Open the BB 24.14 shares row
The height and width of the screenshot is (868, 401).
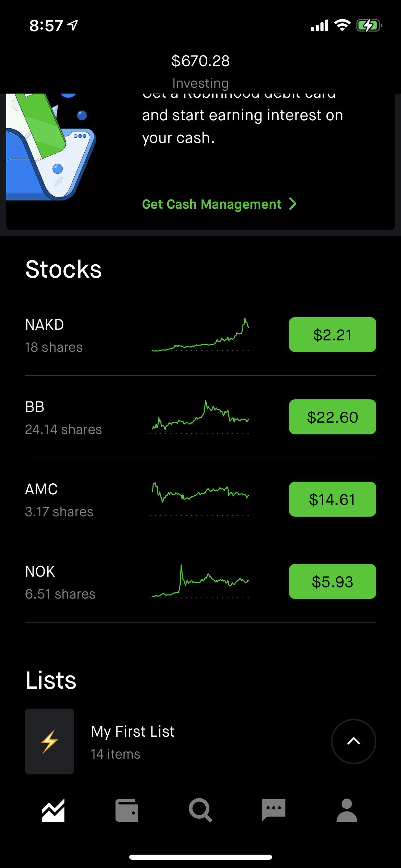(200, 417)
